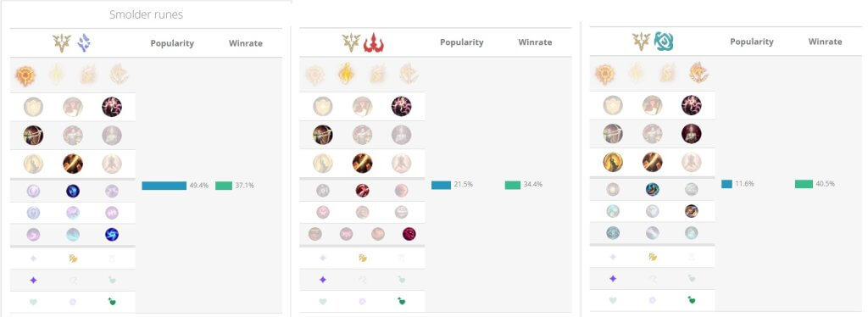This screenshot has width=868, height=317.
Task: Click the red Domination tree icon
Action: (x=374, y=42)
